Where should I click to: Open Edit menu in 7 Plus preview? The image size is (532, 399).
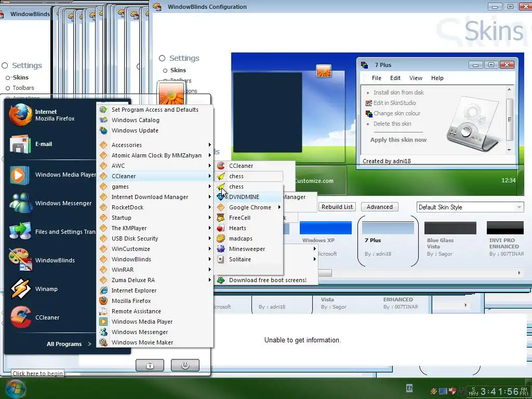395,78
